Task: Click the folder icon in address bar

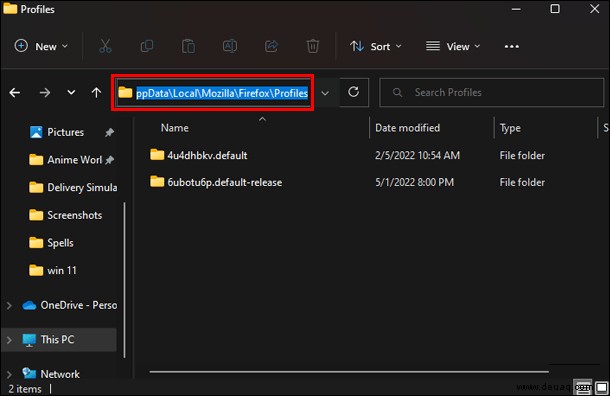Action: 125,93
